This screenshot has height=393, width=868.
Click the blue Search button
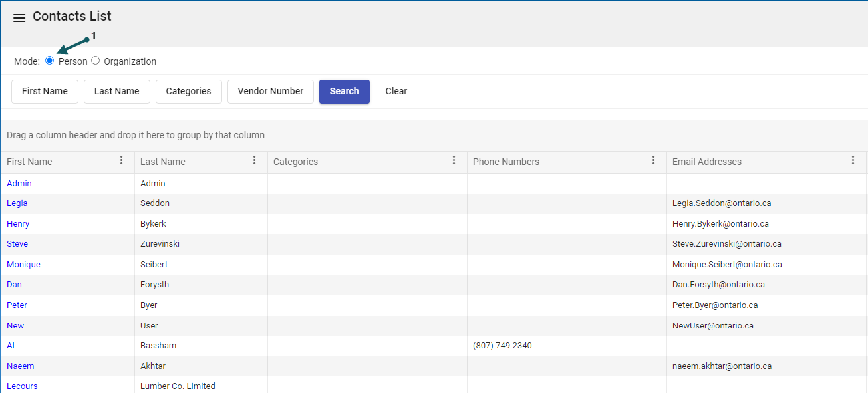point(344,92)
